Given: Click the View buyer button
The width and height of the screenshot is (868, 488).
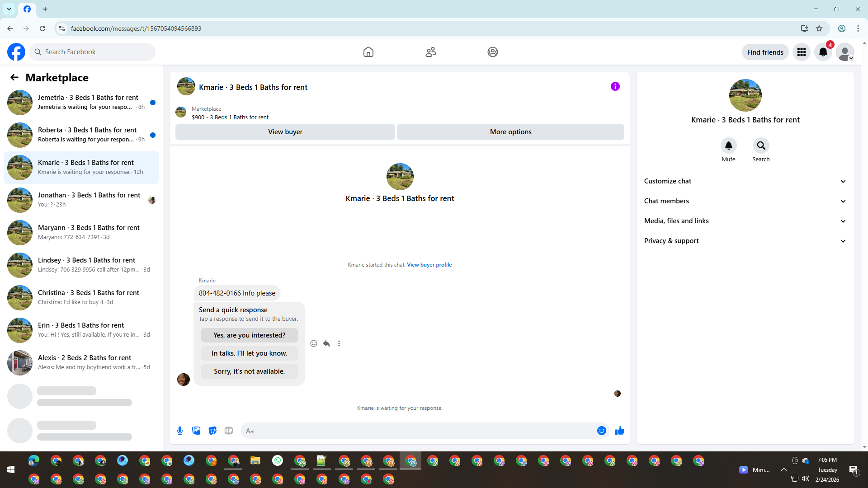Looking at the screenshot, I should (x=285, y=132).
